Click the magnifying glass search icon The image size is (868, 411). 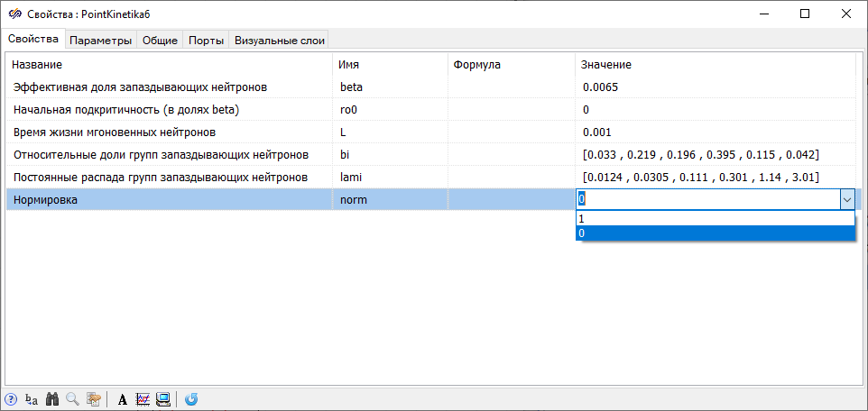[x=72, y=399]
